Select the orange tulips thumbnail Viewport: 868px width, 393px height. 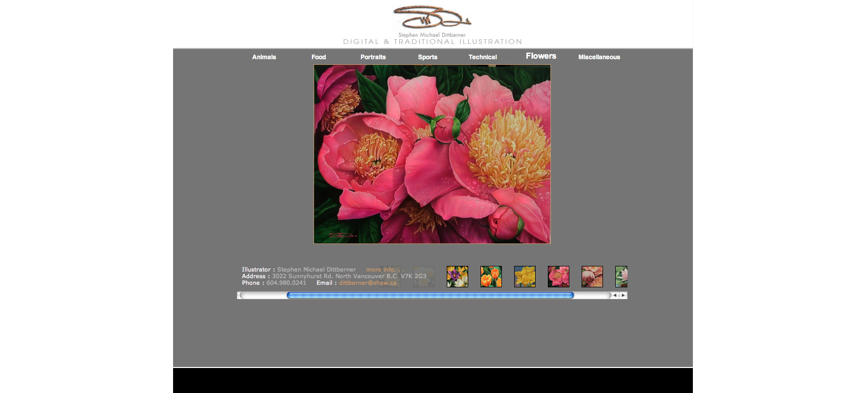(491, 277)
